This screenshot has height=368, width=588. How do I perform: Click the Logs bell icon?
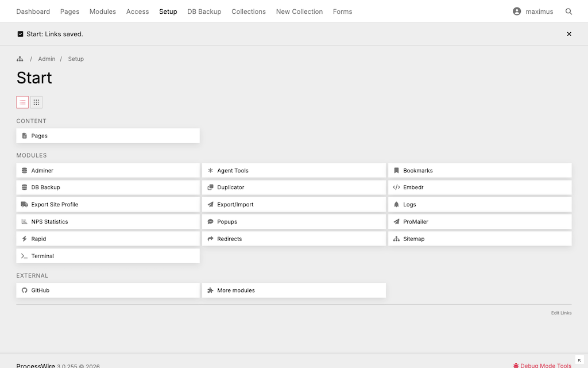click(x=396, y=205)
